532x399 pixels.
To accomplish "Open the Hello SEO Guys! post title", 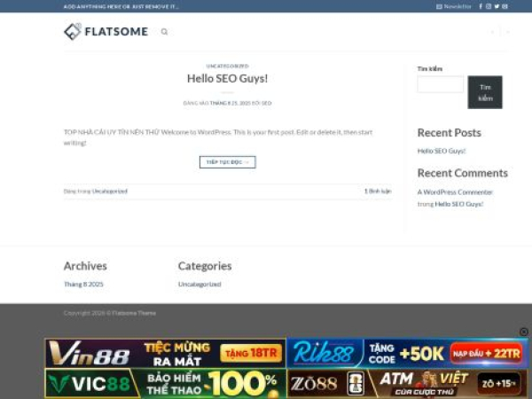I will coord(227,79).
